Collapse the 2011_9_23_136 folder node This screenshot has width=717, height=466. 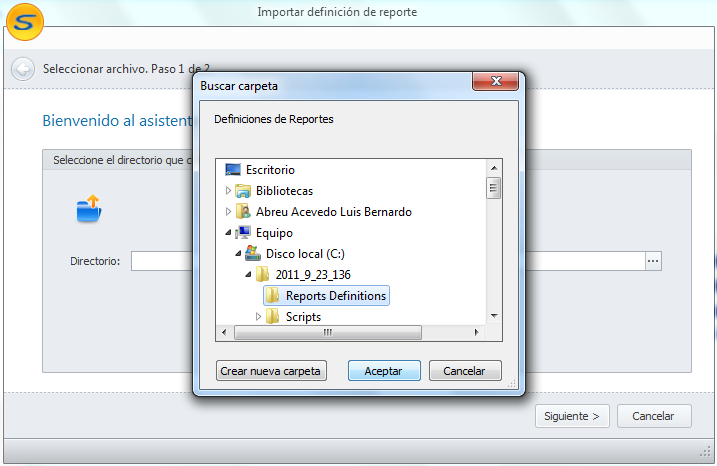click(x=248, y=275)
